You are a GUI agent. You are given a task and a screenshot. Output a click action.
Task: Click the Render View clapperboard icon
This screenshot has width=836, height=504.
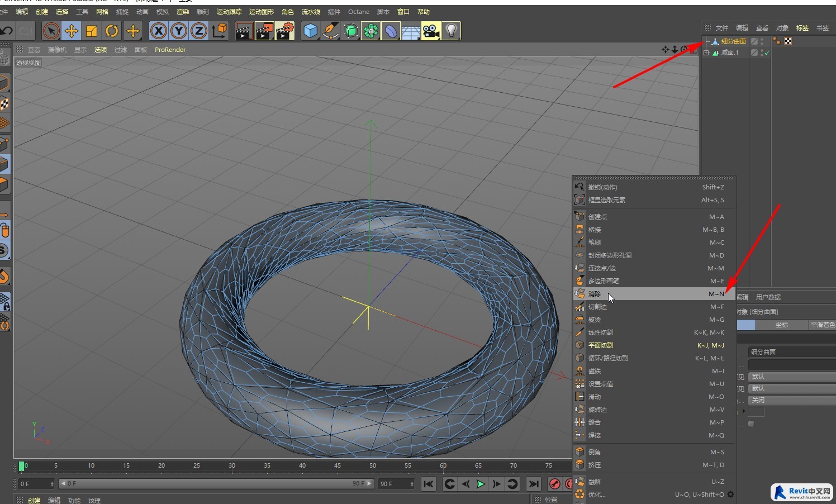pos(244,31)
